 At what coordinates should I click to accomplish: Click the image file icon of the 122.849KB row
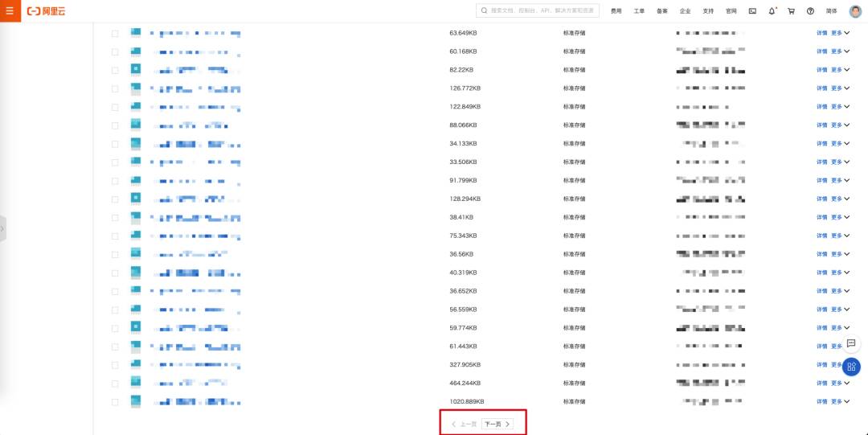[136, 107]
